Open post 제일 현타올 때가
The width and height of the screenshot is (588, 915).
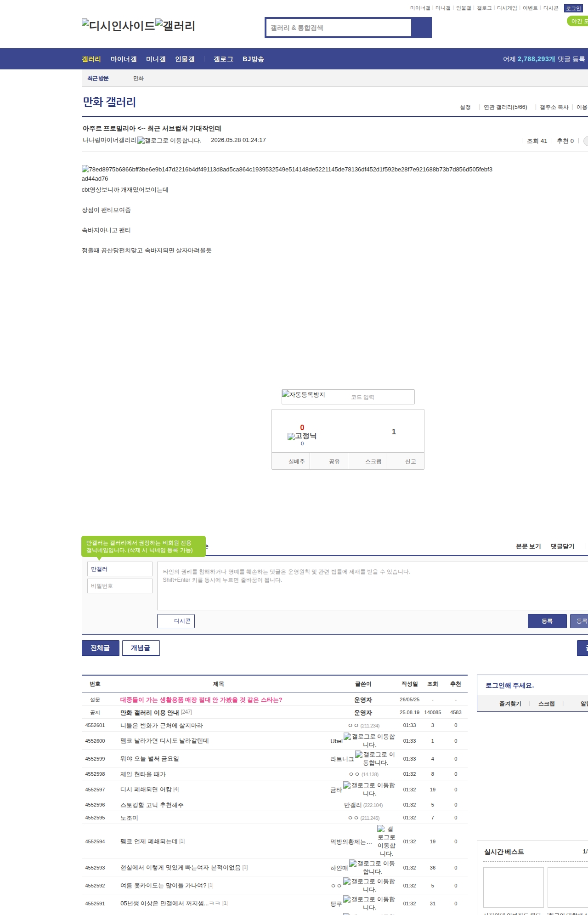[x=143, y=774]
